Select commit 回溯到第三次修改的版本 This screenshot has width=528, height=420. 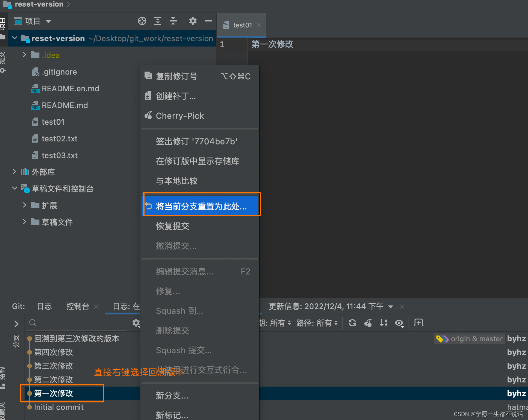77,339
